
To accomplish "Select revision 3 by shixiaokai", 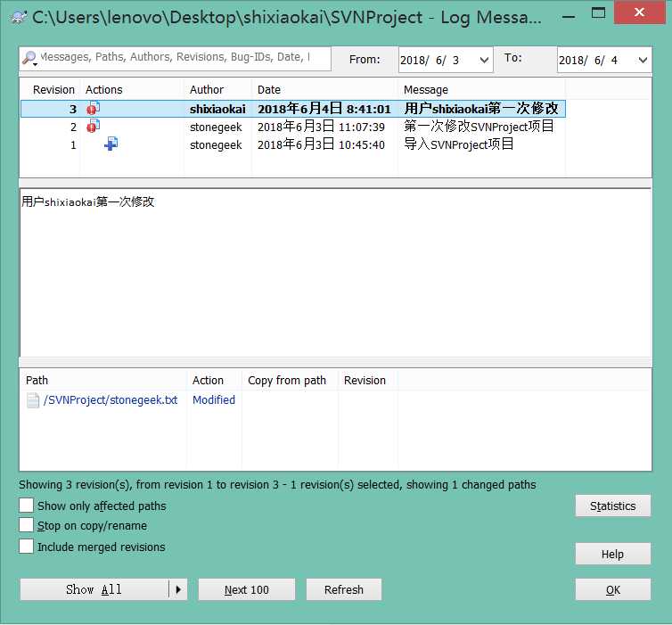I will pyautogui.click(x=293, y=109).
